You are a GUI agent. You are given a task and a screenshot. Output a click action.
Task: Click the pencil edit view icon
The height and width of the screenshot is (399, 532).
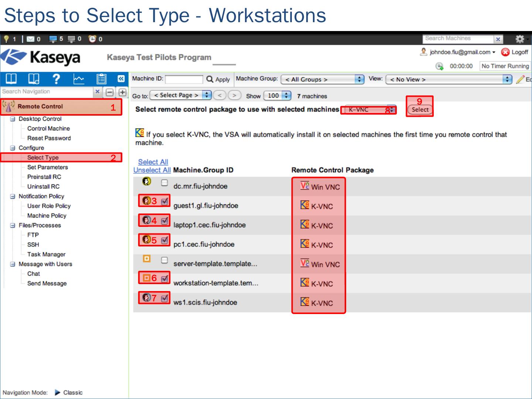pos(521,79)
